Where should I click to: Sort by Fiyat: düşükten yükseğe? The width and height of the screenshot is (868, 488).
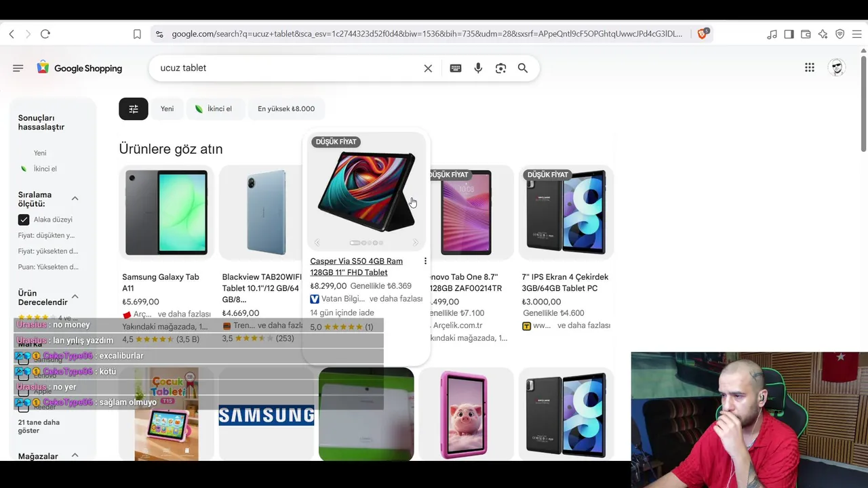click(46, 235)
